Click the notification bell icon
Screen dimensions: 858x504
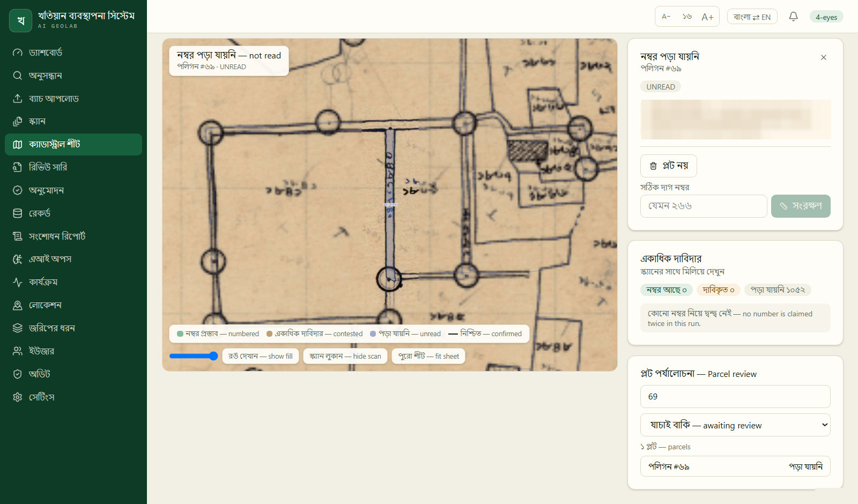(794, 17)
